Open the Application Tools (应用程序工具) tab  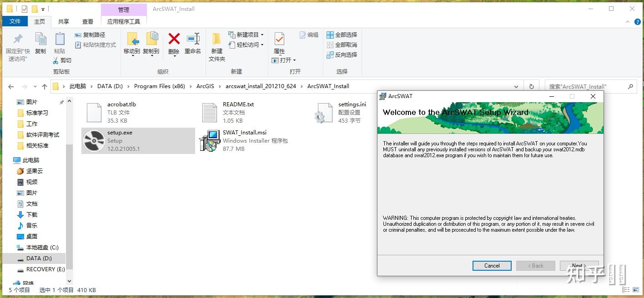(124, 21)
